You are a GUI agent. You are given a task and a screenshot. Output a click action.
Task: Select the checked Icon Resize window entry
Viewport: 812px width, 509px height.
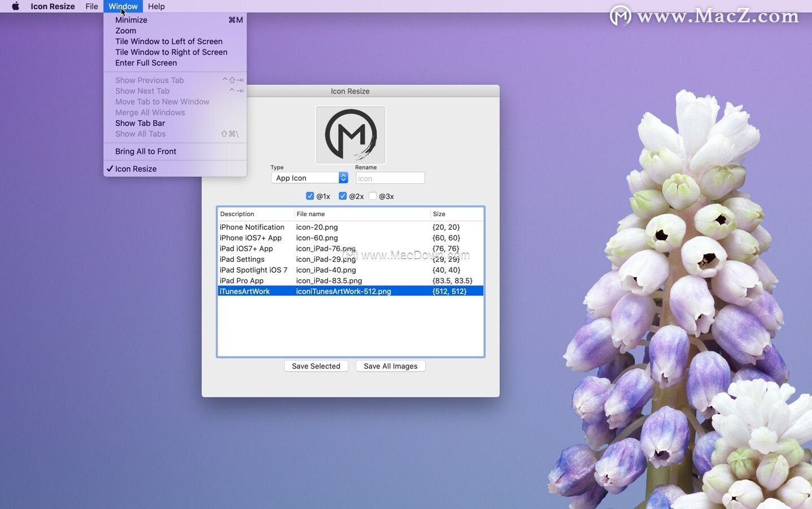tap(175, 169)
